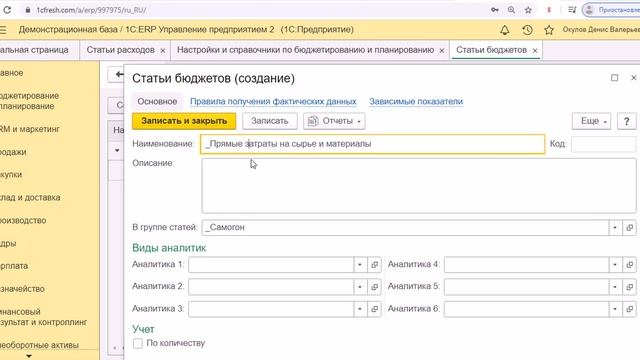Image resolution: width=640 pixels, height=360 pixels.
Task: Switch to the Статьи расходов tab
Action: (120, 50)
